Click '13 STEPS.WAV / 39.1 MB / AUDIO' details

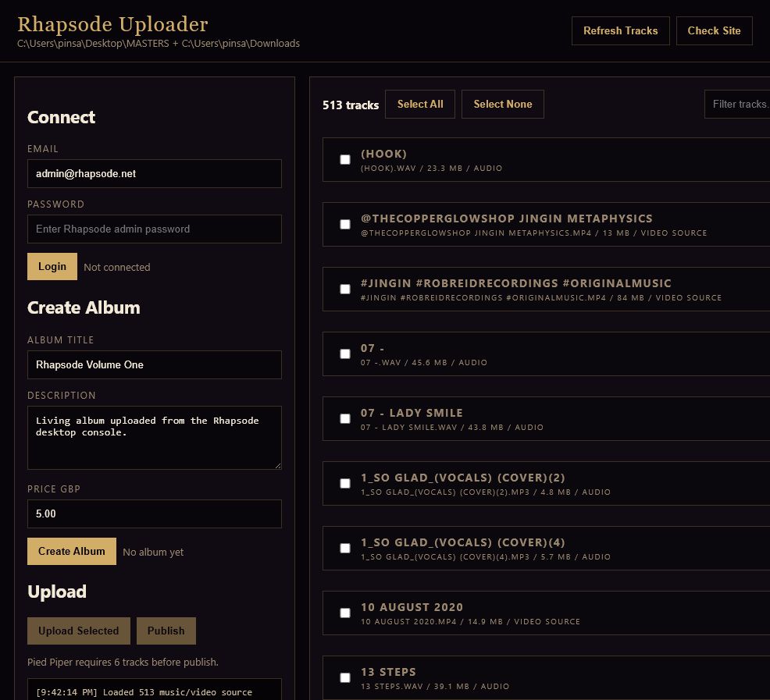pyautogui.click(x=435, y=687)
